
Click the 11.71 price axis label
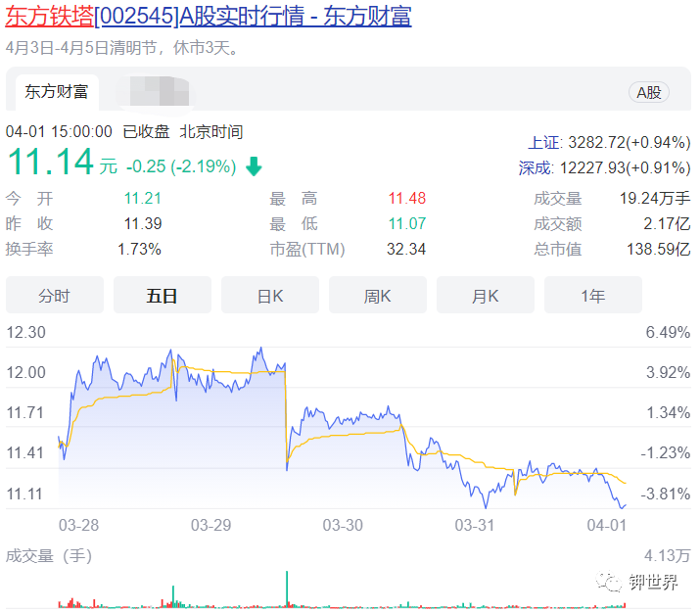25,413
